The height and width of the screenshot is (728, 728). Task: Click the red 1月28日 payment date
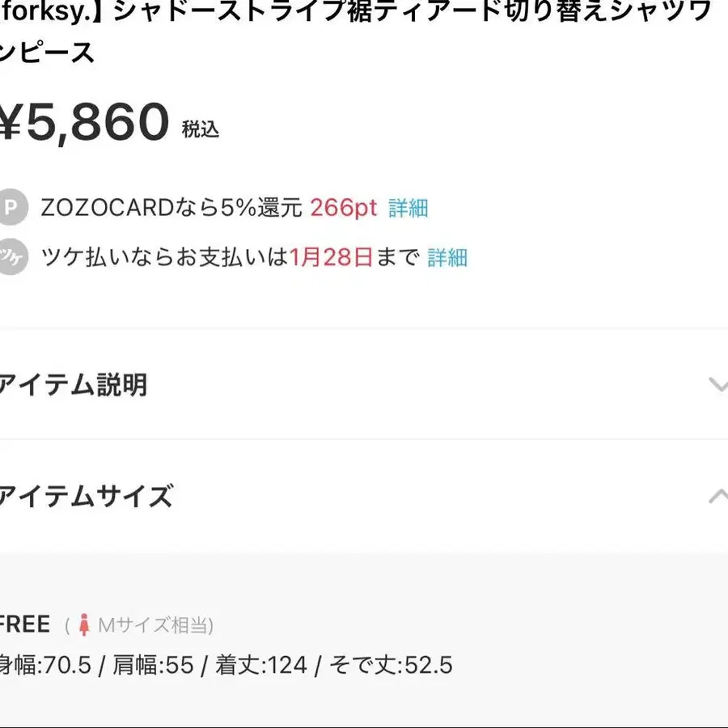[x=331, y=257]
